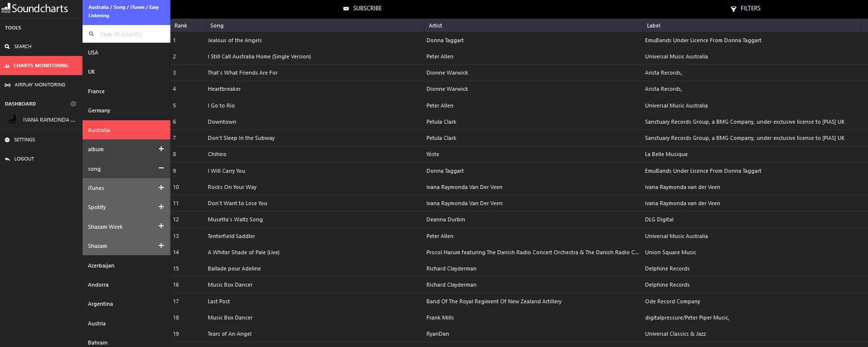The image size is (868, 347).
Task: Click song 'A Whiter Shade of Pale (Live)'
Action: click(x=244, y=252)
